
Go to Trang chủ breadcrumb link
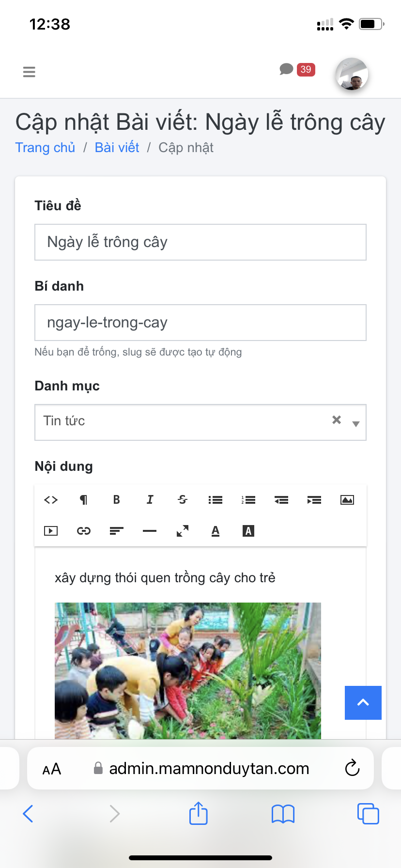45,148
